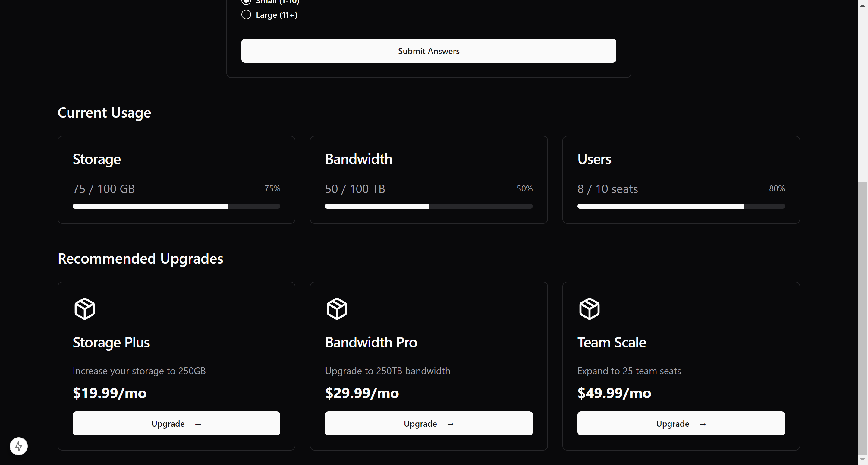Click the Storage usage progress bar
Viewport: 868px width, 465px height.
pos(176,206)
